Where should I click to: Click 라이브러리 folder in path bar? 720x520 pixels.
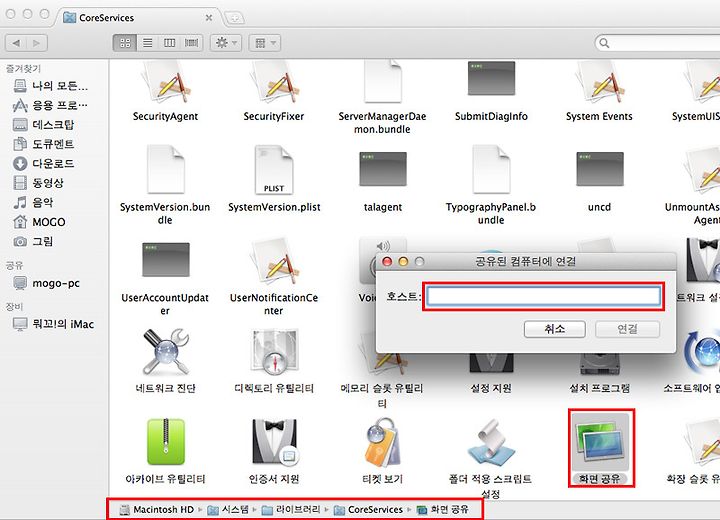[x=291, y=509]
